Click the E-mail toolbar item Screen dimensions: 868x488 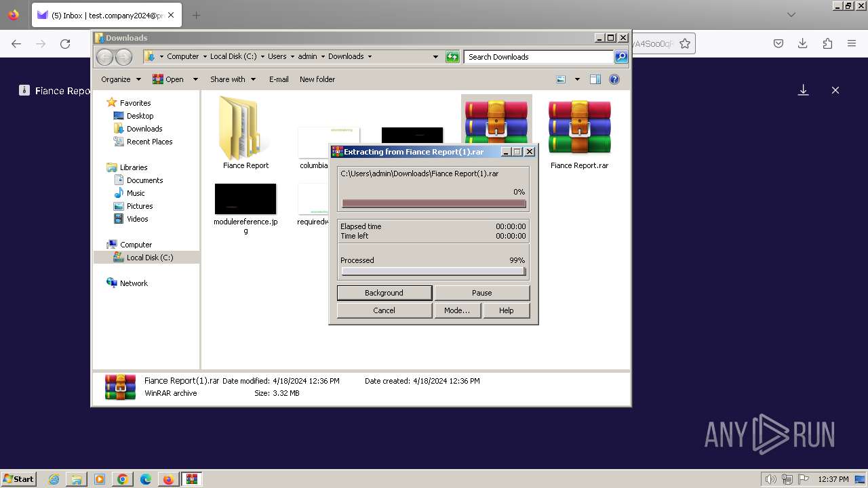(x=279, y=79)
